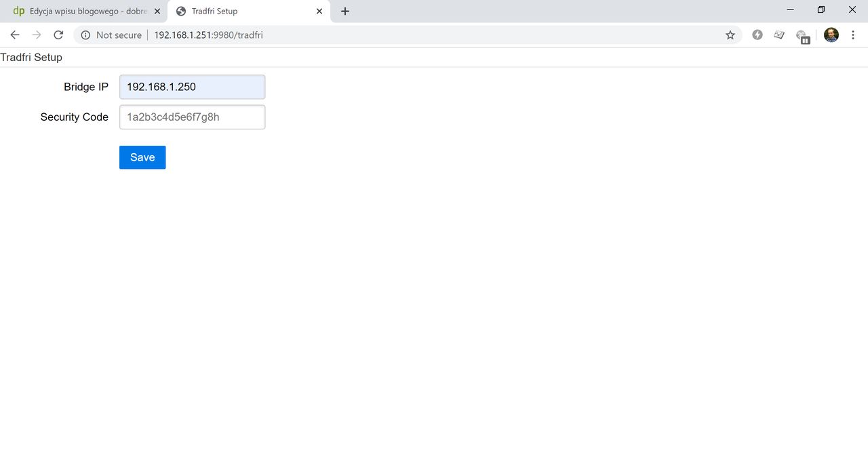The image size is (868, 461).
Task: Minimize the Chrome window
Action: [x=790, y=9]
